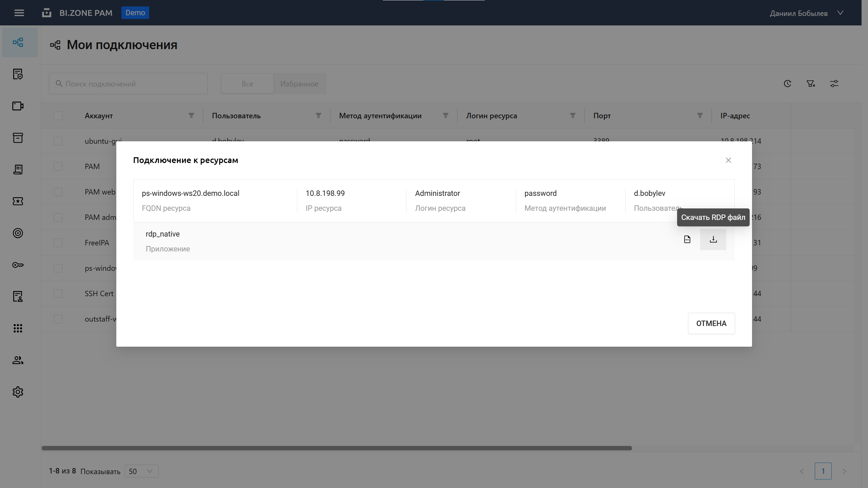Clear filters using the funnel icon
The image size is (868, 488).
pos(811,83)
